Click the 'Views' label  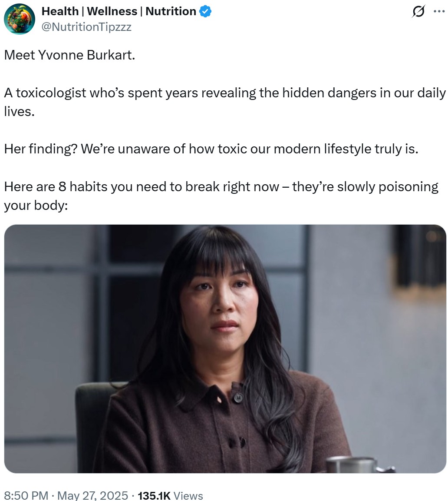pos(188,495)
